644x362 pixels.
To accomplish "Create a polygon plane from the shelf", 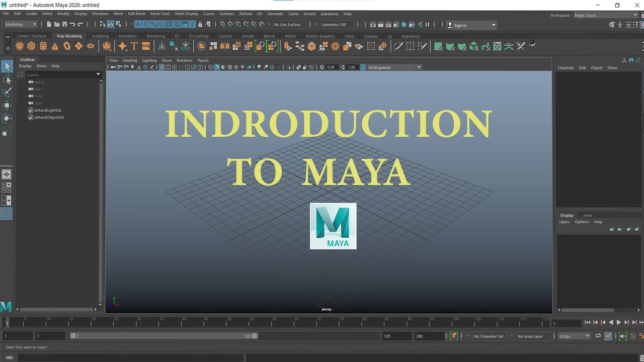I will (x=78, y=46).
